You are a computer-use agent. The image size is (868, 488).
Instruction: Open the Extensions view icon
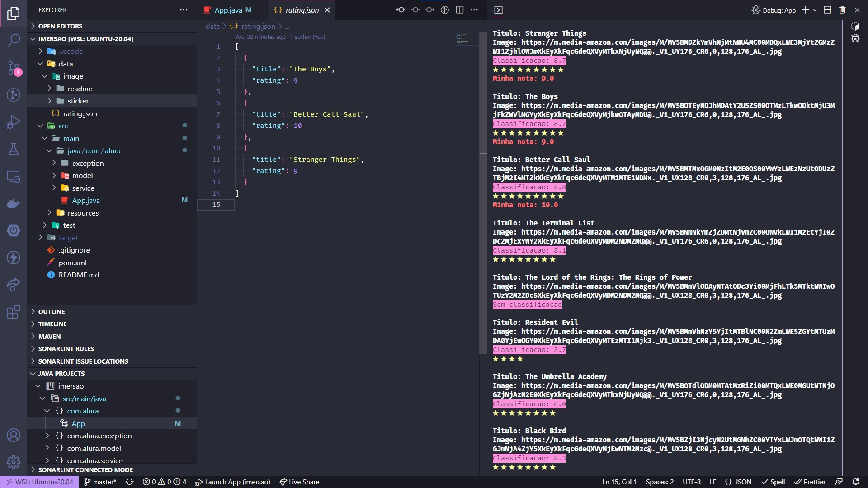pos(14,312)
